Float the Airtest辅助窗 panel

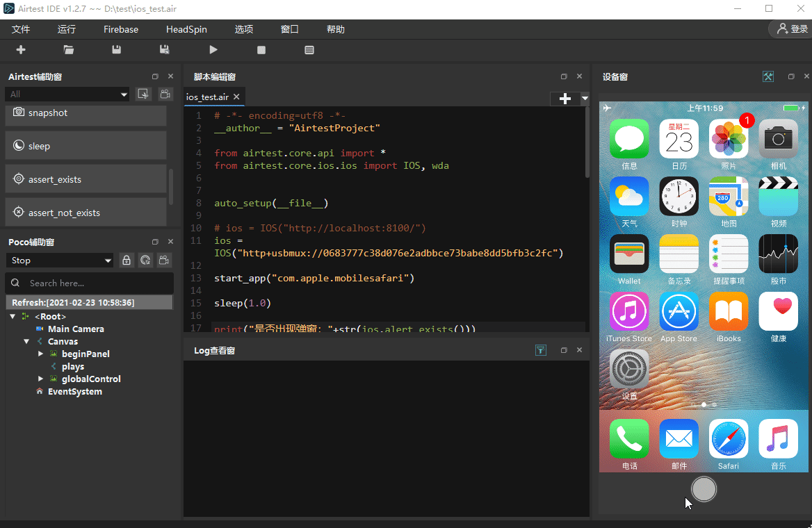click(155, 76)
